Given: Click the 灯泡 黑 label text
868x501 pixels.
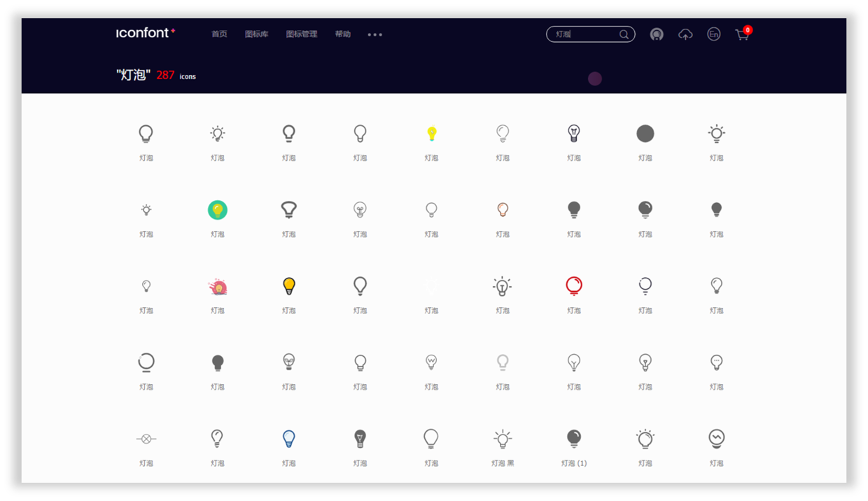Looking at the screenshot, I should point(503,463).
